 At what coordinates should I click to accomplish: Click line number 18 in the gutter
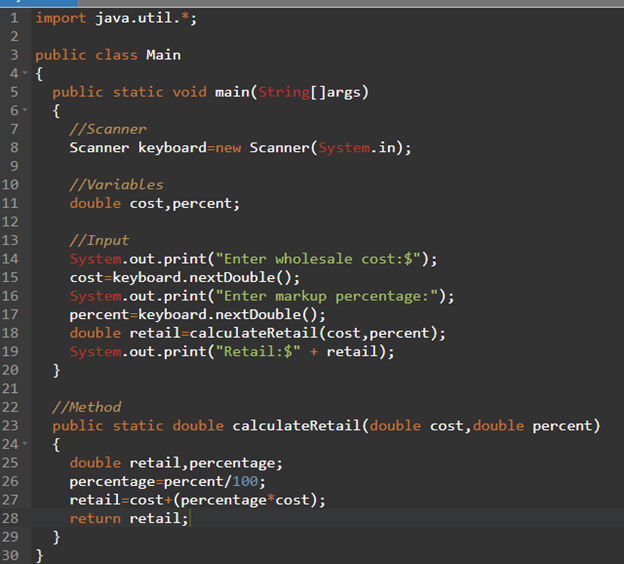pos(10,333)
